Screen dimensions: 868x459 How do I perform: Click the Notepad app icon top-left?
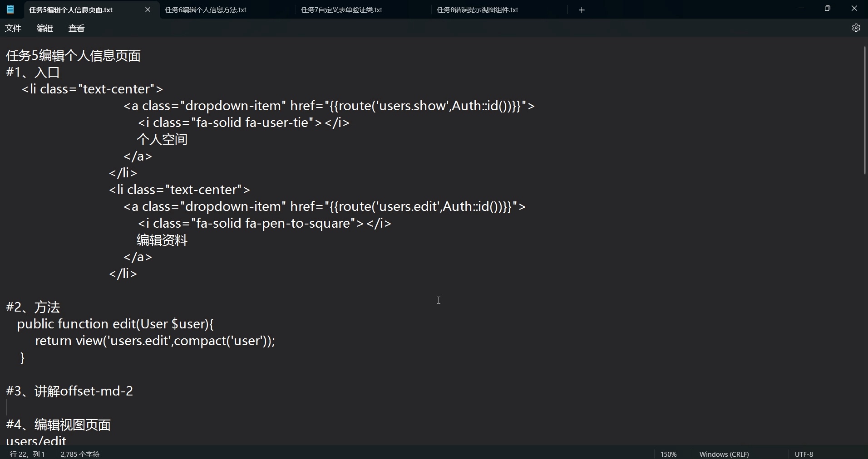tap(10, 10)
